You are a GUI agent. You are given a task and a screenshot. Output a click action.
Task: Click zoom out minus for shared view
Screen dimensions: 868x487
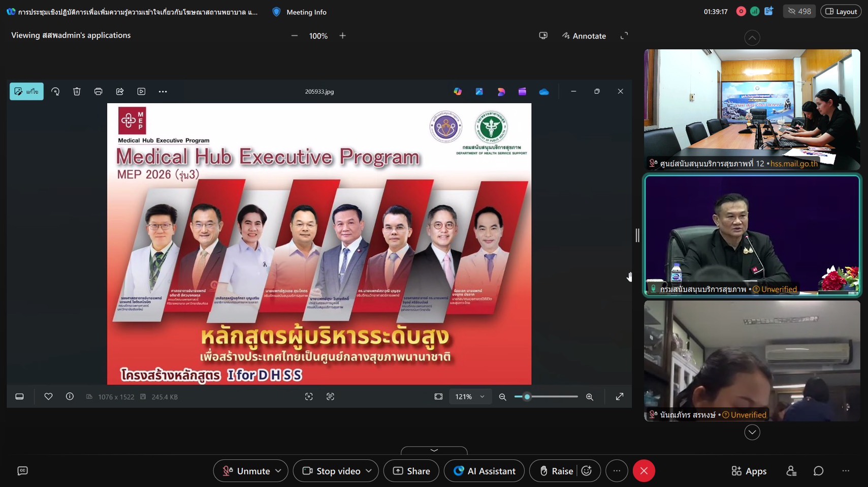point(295,36)
